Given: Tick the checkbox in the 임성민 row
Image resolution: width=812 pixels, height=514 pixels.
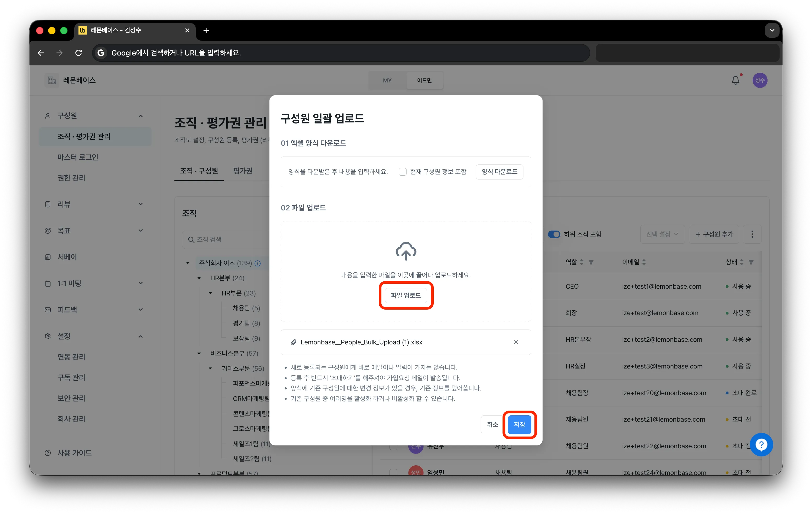Looking at the screenshot, I should [x=393, y=472].
